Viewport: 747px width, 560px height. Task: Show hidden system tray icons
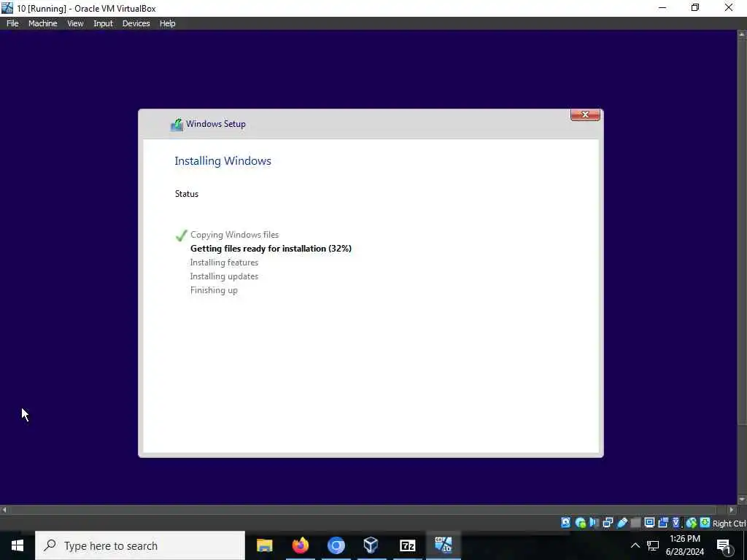635,545
